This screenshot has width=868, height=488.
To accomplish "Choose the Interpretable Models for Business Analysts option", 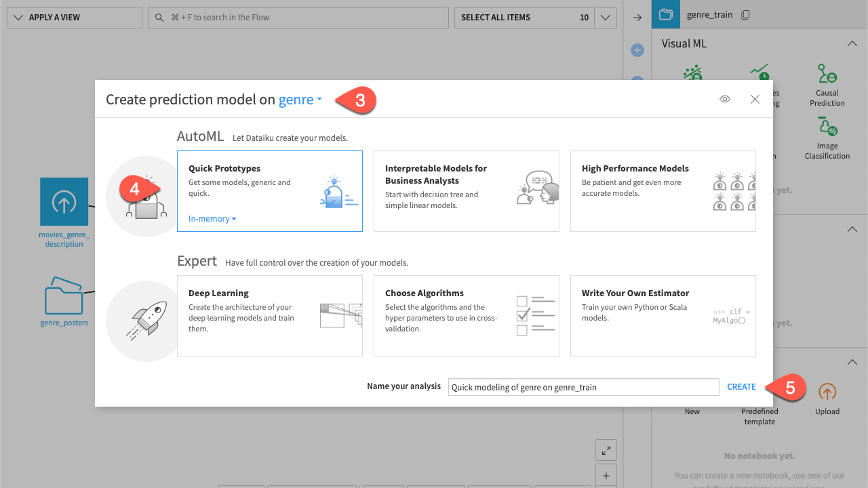I will [466, 191].
